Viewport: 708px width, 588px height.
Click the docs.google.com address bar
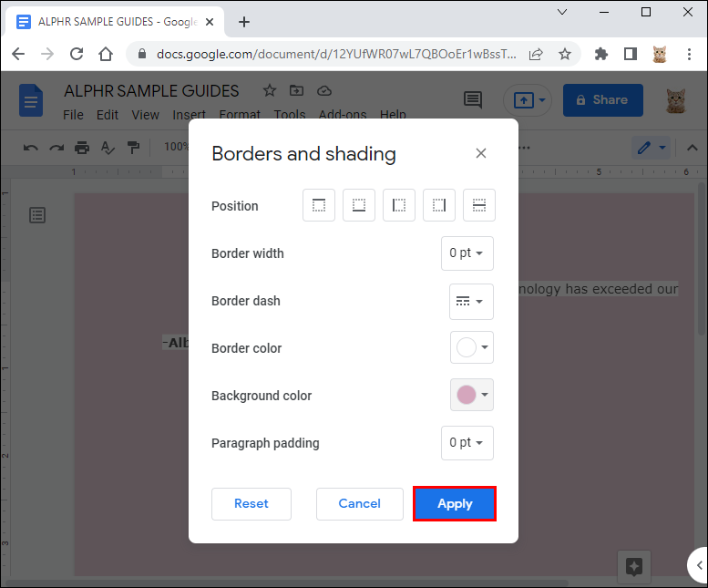[336, 54]
